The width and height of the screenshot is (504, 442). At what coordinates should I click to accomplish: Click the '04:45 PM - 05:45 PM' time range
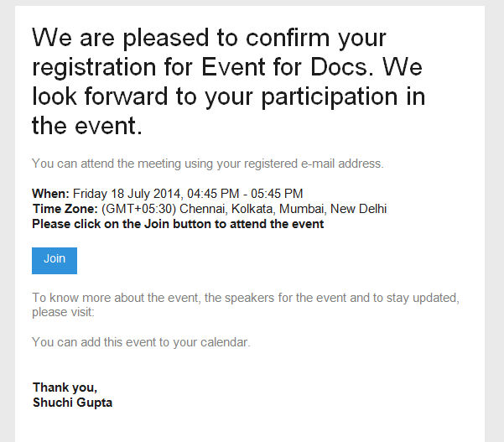pyautogui.click(x=245, y=194)
